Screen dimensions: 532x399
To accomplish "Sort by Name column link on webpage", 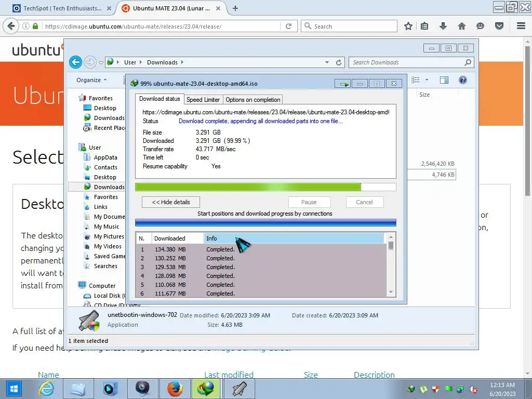I will [48, 375].
